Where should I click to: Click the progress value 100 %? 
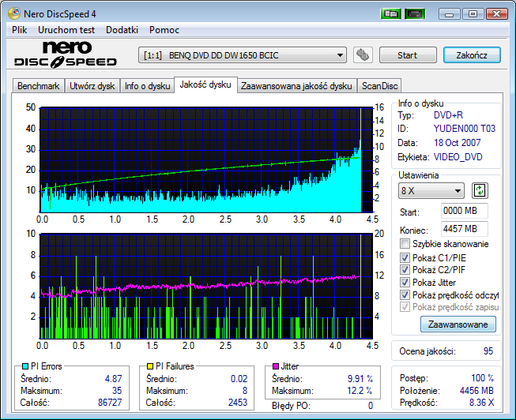pos(482,378)
